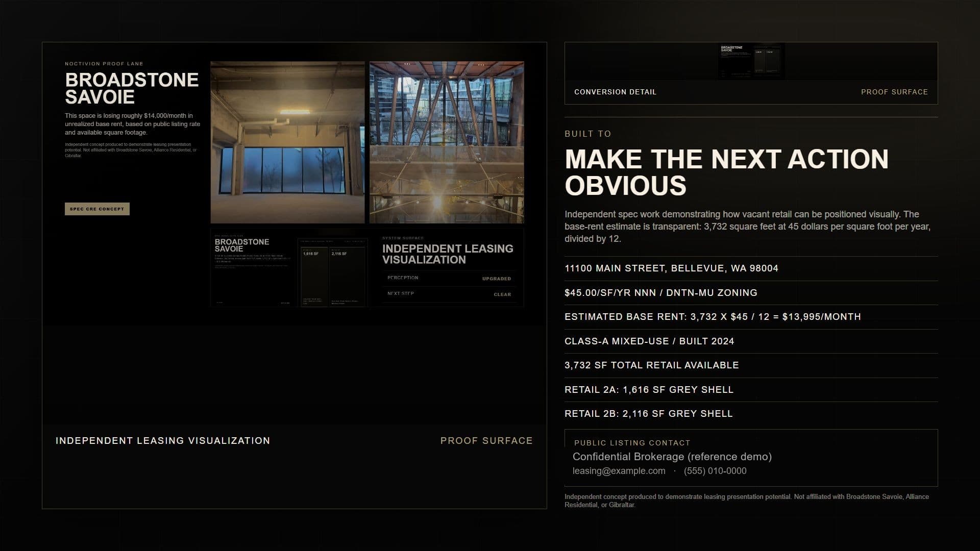Click PROOF SURFACE next to CONVERSION DETAIL
This screenshot has width=980, height=551.
coord(894,92)
